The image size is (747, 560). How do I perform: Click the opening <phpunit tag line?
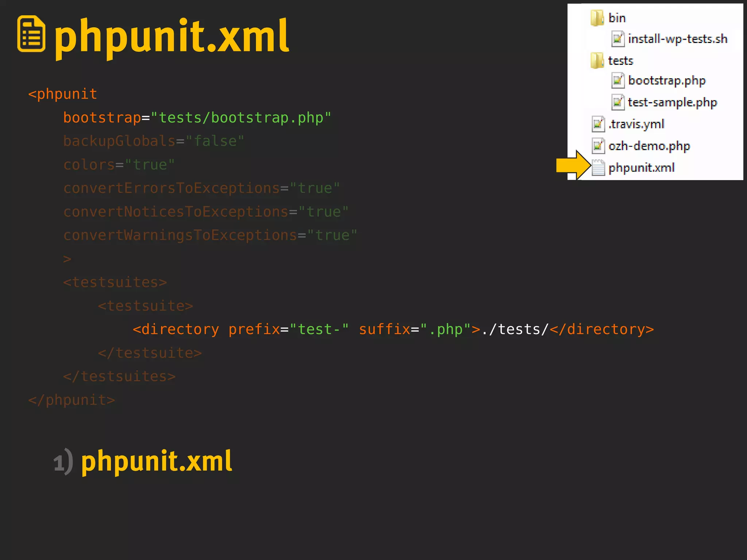point(63,94)
